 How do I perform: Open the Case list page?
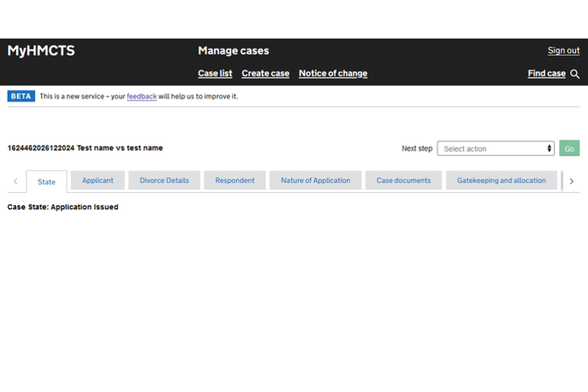click(x=215, y=73)
